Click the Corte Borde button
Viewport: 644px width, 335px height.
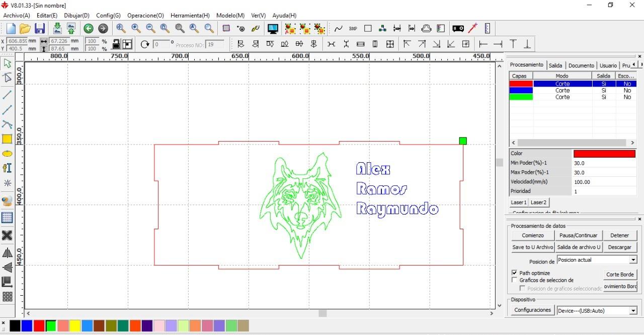(x=620, y=275)
